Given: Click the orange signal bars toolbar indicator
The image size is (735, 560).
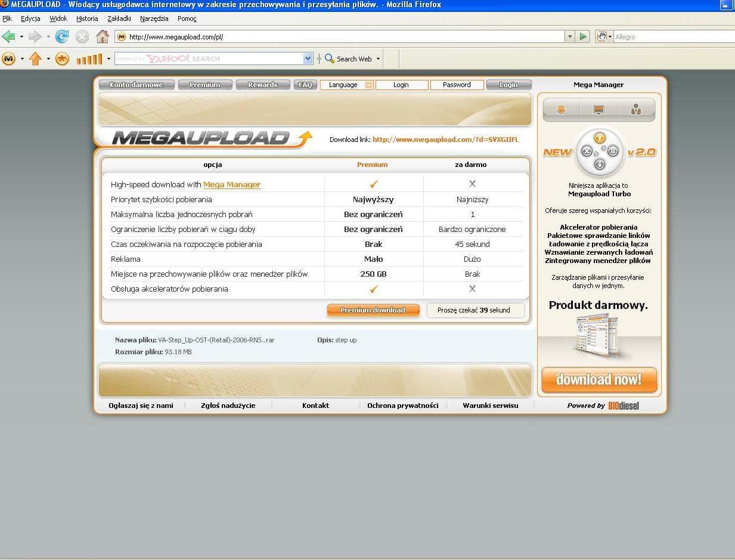Looking at the screenshot, I should 89,59.
